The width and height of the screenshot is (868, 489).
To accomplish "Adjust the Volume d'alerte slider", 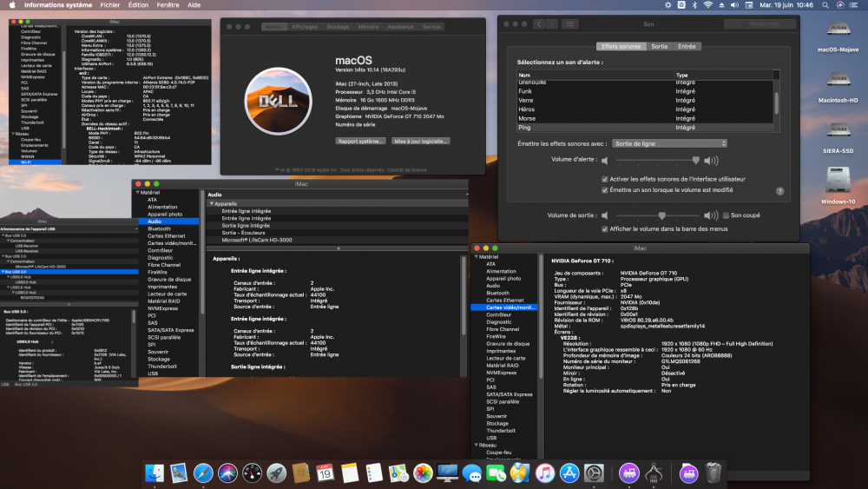I will [x=657, y=160].
